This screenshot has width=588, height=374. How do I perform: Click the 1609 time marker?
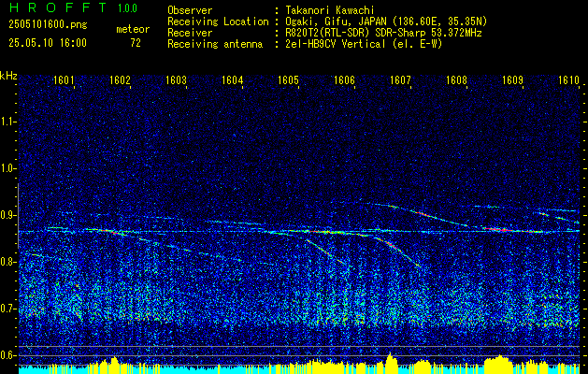coord(513,79)
